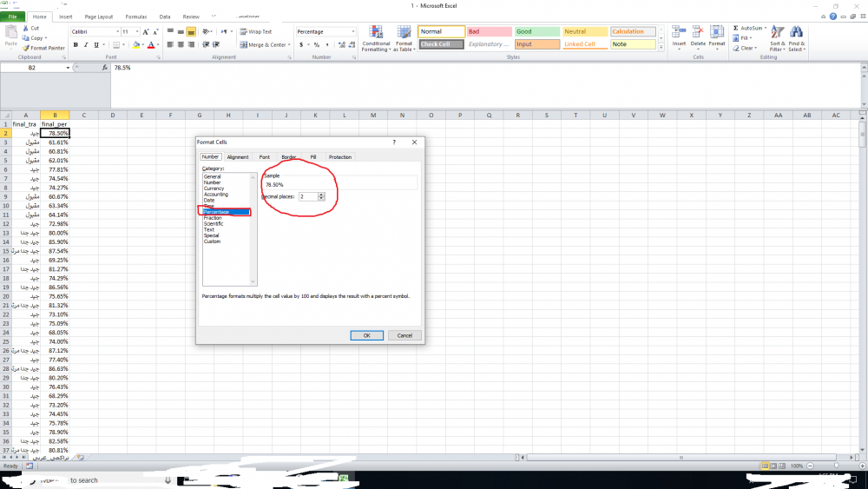Click the Increase Indent icon
The height and width of the screenshot is (489, 868).
[x=216, y=45]
